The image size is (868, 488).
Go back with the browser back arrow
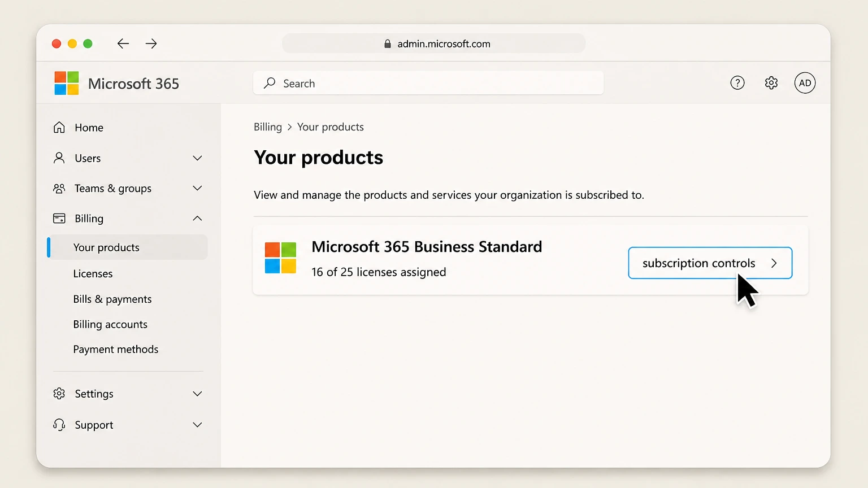(x=123, y=43)
